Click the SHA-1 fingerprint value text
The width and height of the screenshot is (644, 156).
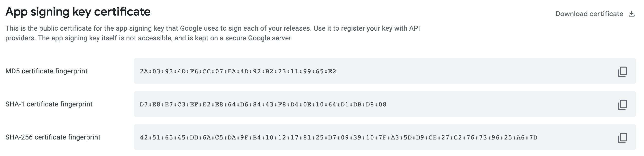click(263, 104)
